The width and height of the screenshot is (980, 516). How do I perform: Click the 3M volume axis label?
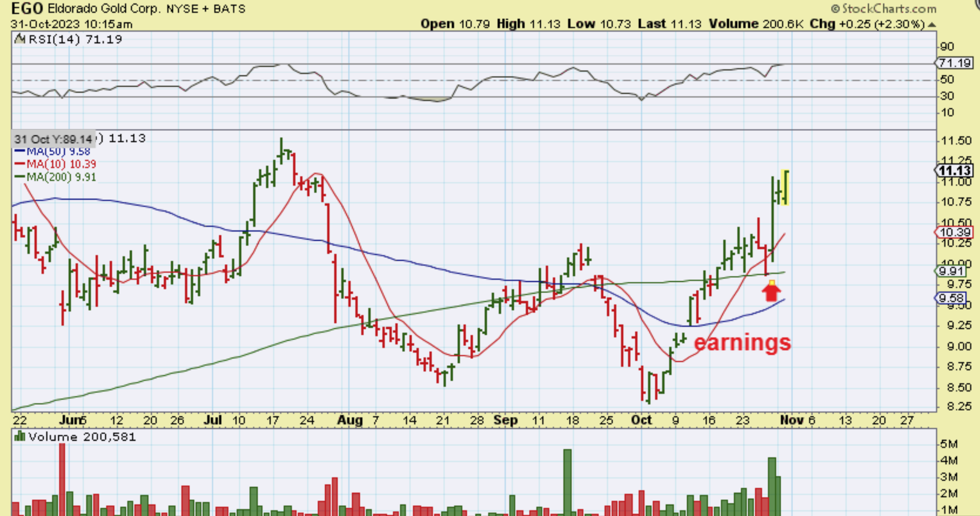(x=949, y=477)
